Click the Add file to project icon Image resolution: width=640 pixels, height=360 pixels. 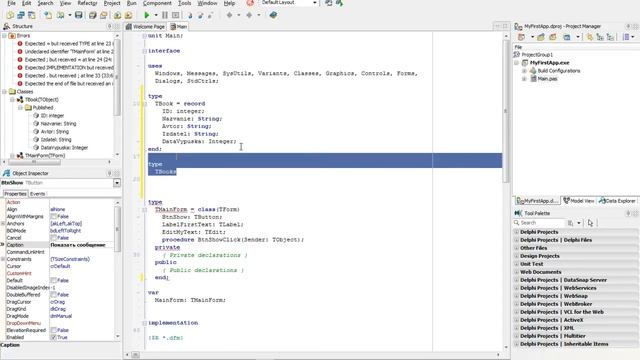(118, 15)
